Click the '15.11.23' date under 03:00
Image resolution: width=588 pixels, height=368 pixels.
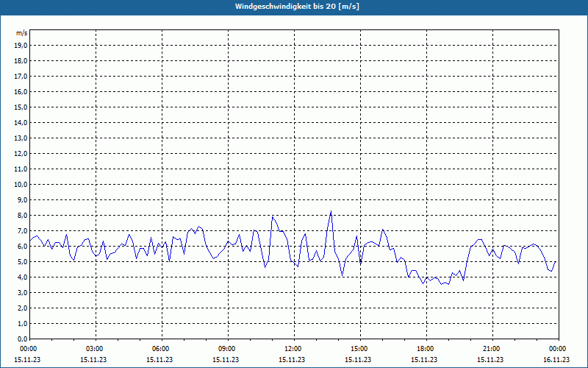click(x=93, y=359)
